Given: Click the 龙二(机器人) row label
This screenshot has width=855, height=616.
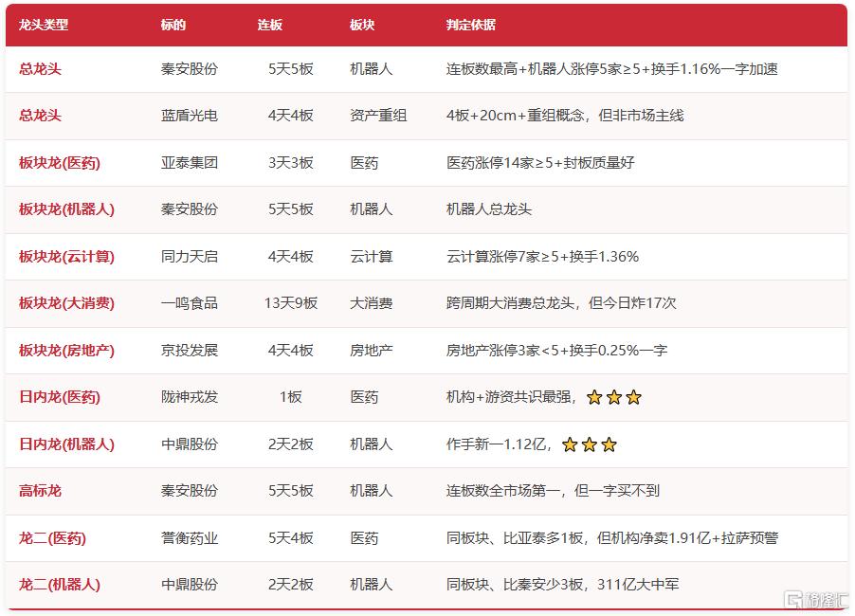Looking at the screenshot, I should 60,585.
